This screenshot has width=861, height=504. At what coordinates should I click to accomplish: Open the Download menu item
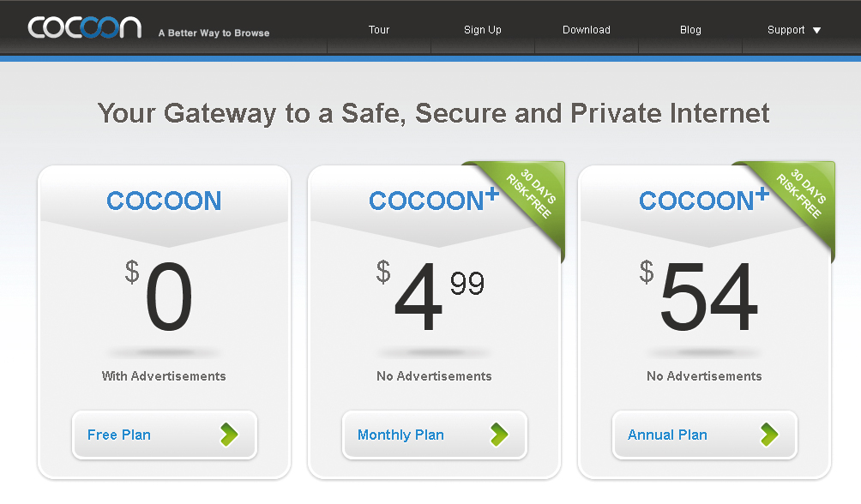pos(587,30)
